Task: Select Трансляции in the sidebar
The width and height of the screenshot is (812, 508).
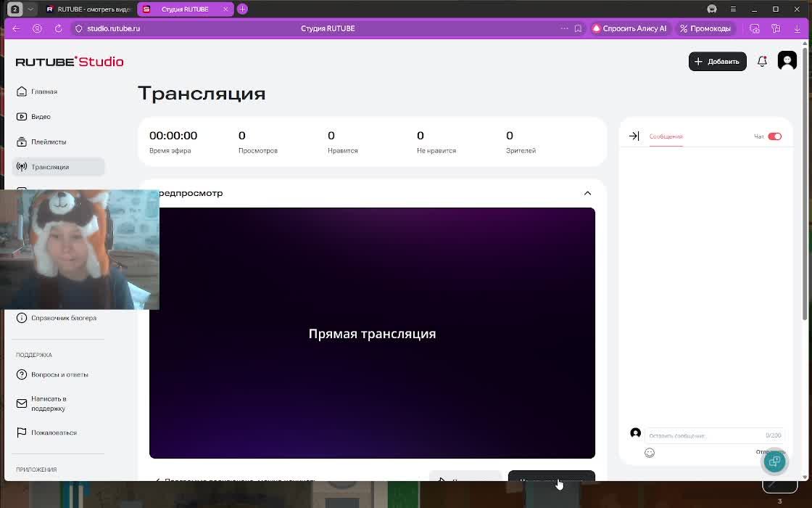Action: [x=58, y=167]
